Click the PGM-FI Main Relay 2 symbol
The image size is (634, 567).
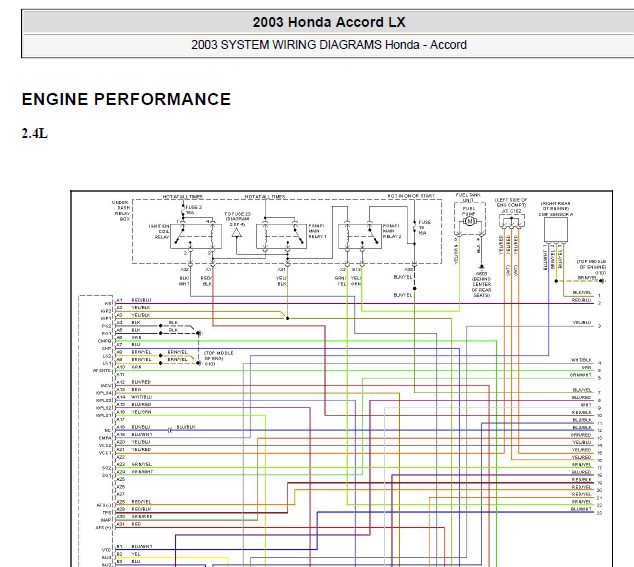pyautogui.click(x=359, y=236)
